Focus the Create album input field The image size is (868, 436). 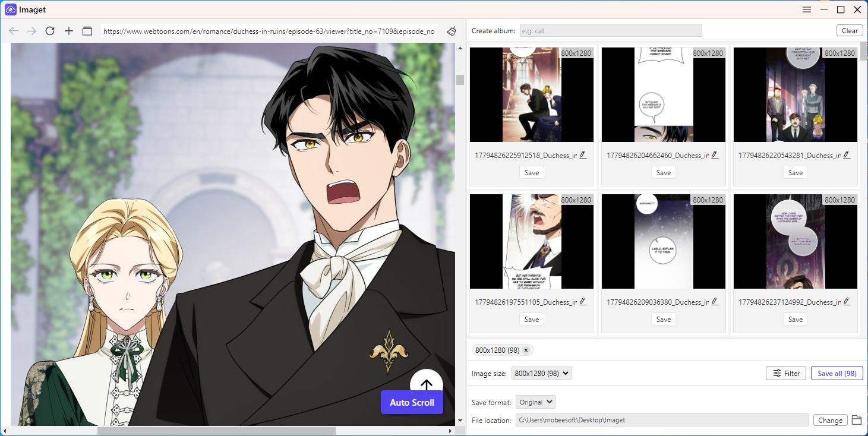click(611, 30)
